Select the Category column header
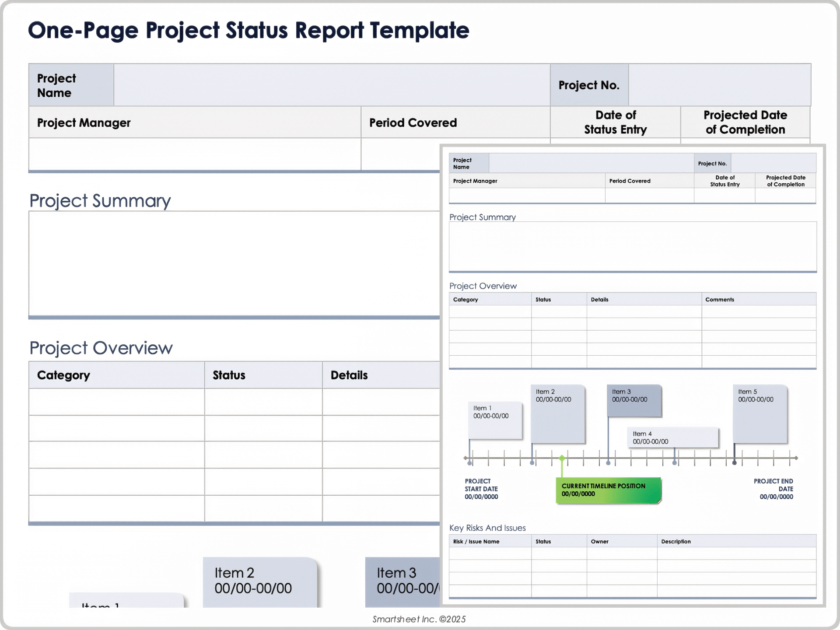840x630 pixels. tap(115, 375)
